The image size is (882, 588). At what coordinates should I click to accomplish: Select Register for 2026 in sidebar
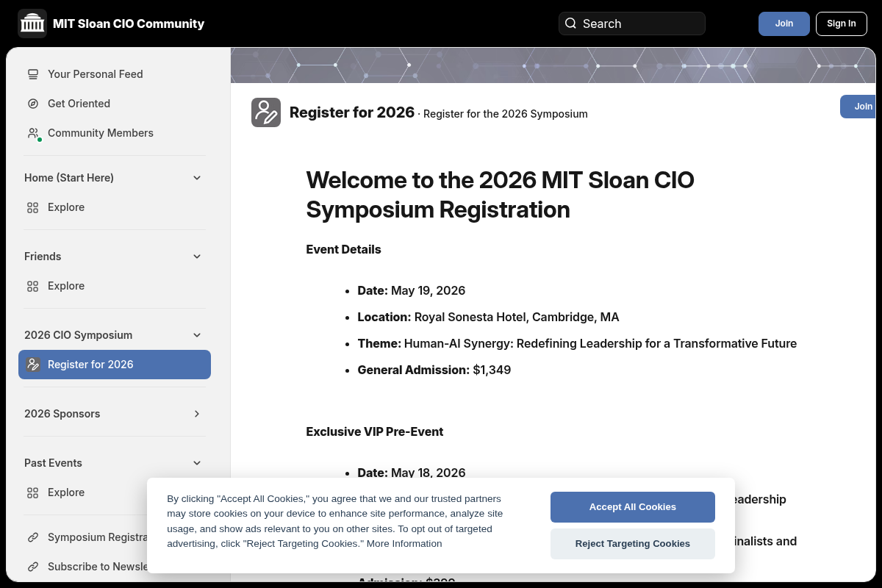point(115,365)
